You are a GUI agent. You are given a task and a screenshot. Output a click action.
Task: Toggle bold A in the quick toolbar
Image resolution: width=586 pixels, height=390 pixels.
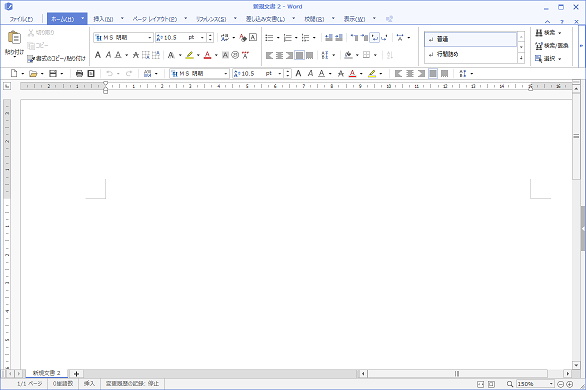[x=298, y=74]
